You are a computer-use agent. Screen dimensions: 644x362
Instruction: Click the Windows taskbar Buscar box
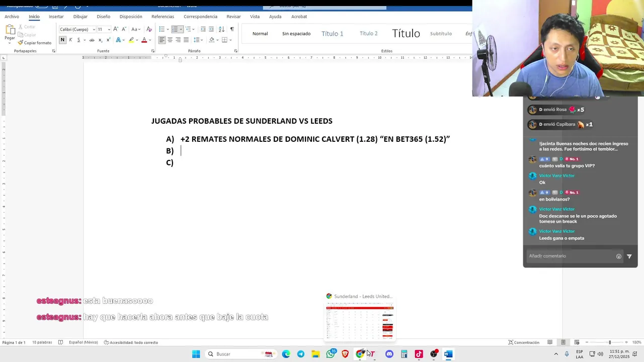pos(240,354)
